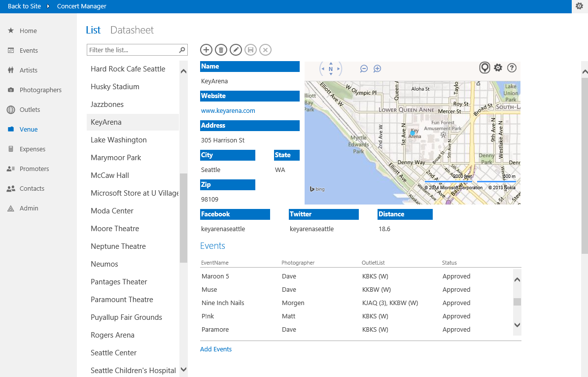
Task: Click the events table scroll up arrow
Action: click(517, 280)
